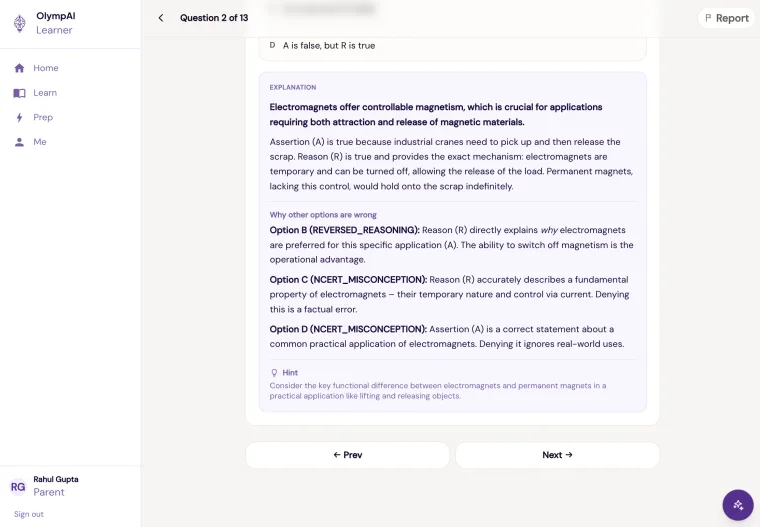Screen dimensions: 760x527
Task: Click the Option C (NCERT_MISCONCEPTION) label
Action: (x=348, y=280)
